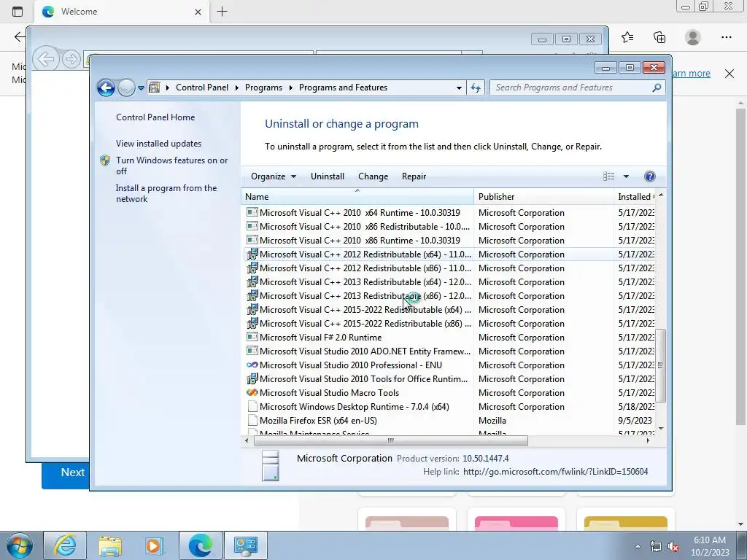Expand the address bar history dropdown
The width and height of the screenshot is (747, 560).
coord(459,87)
